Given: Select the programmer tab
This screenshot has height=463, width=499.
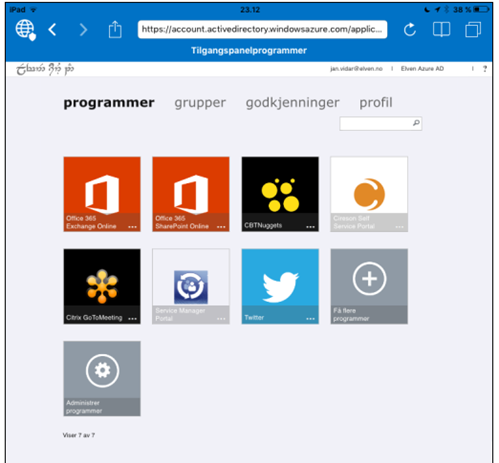Looking at the screenshot, I should (x=109, y=103).
